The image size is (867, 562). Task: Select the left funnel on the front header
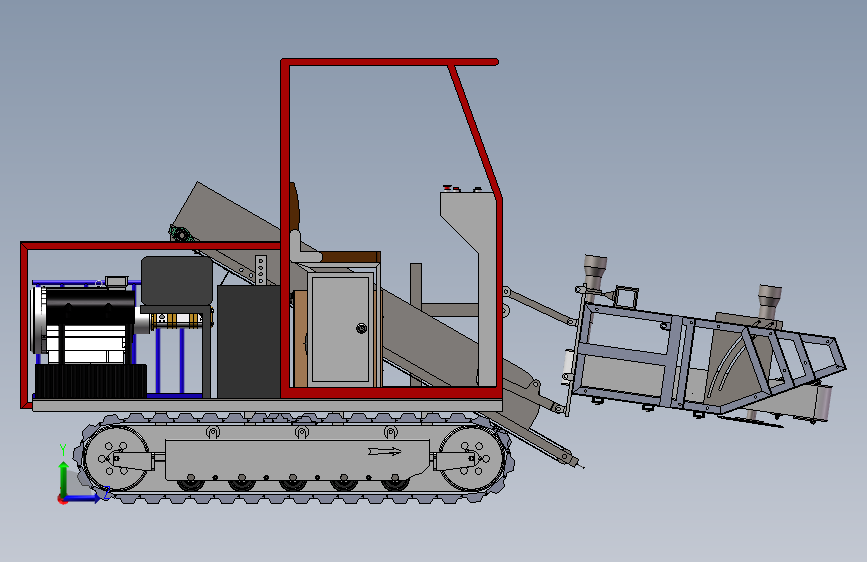(595, 274)
